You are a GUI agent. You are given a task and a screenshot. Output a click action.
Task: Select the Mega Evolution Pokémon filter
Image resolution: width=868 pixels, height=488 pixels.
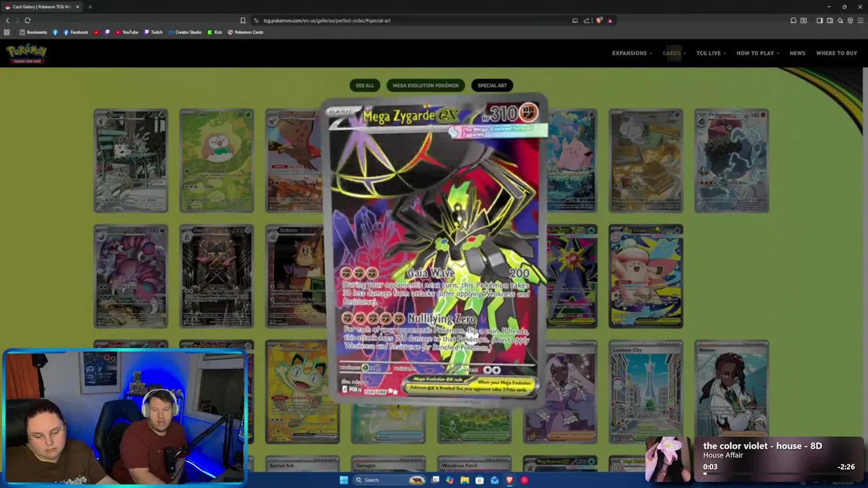[x=426, y=85]
